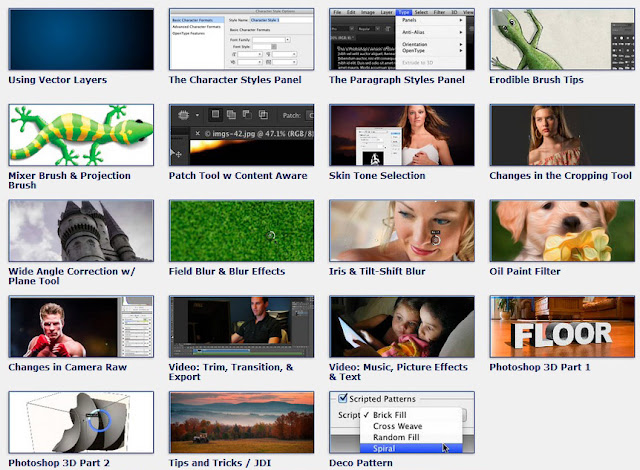Image resolution: width=640 pixels, height=470 pixels.
Task: Open The Character Styles Panel link
Action: coord(235,80)
